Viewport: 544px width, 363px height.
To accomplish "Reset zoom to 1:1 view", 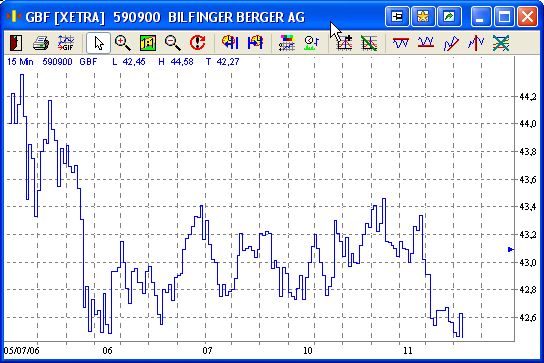I will tap(148, 43).
